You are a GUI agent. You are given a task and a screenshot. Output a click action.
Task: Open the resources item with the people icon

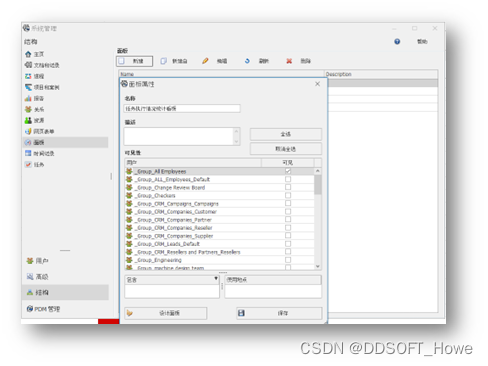tap(35, 120)
